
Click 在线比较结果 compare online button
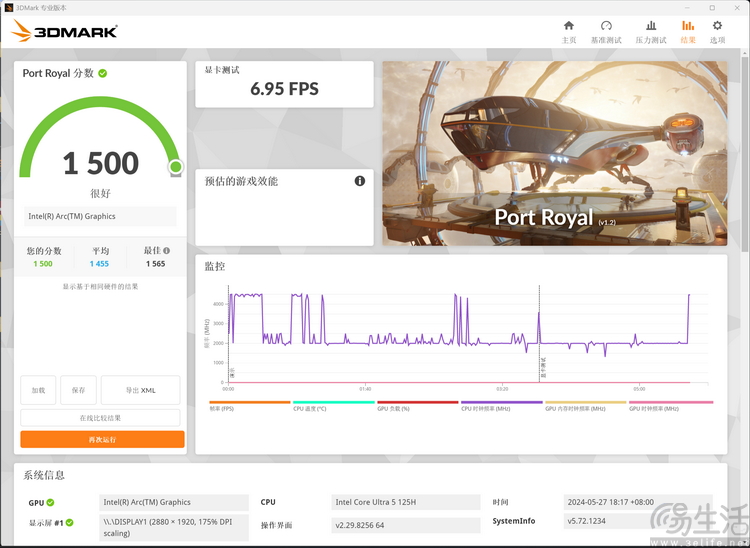[x=100, y=418]
